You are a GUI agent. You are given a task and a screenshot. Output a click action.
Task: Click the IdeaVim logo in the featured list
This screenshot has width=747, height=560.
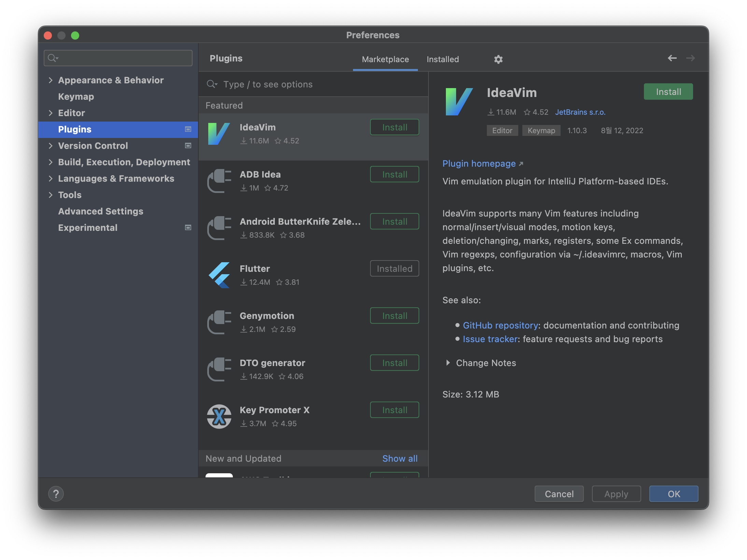click(x=219, y=134)
